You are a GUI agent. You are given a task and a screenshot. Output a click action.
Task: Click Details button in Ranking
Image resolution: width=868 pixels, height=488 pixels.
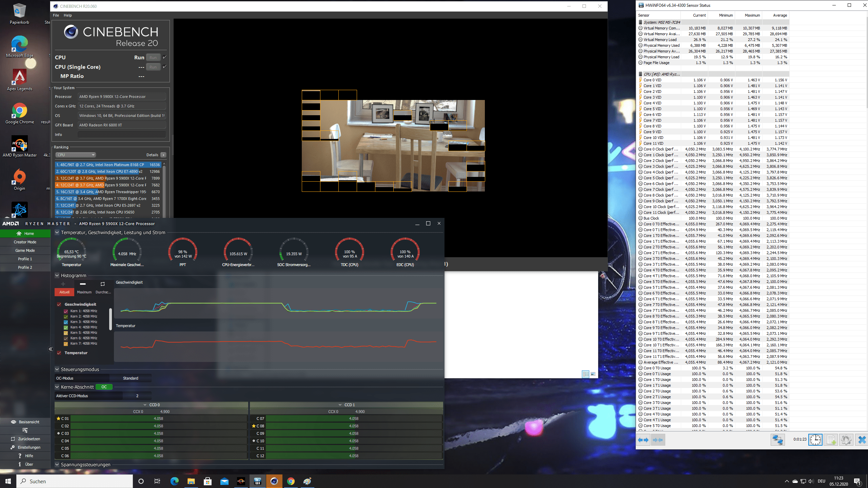(x=163, y=155)
